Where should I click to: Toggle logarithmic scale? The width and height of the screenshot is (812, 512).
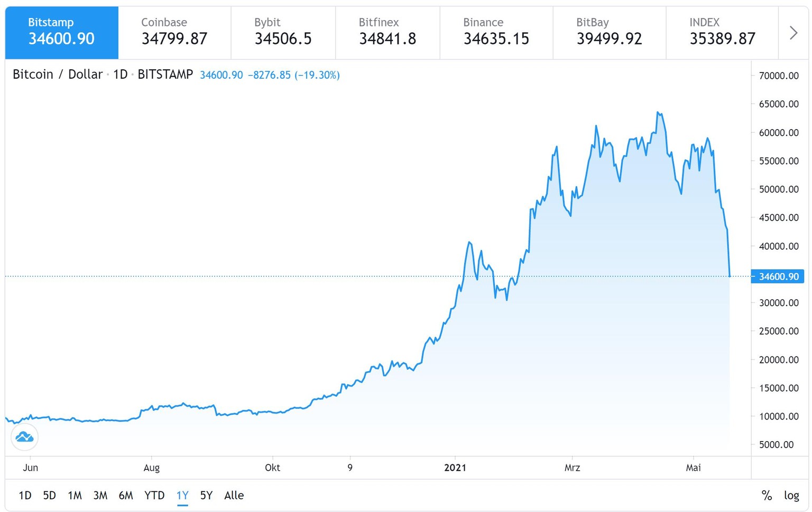(x=791, y=496)
